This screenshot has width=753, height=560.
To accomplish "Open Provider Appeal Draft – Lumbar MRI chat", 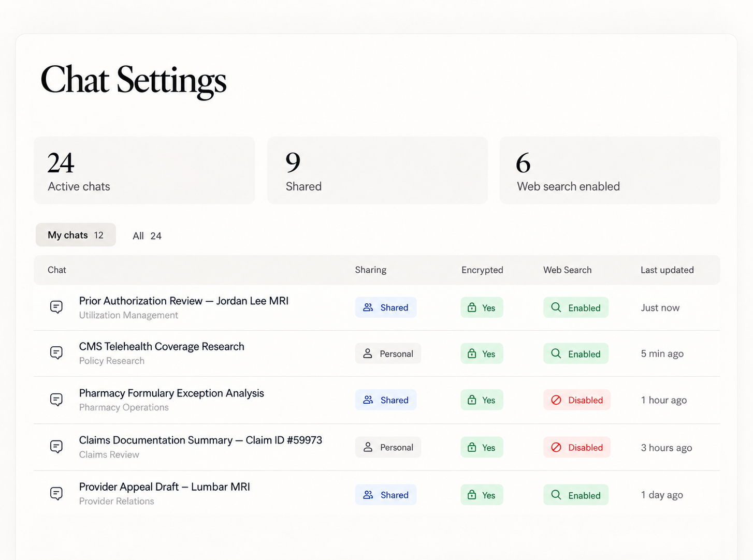I will 165,487.
